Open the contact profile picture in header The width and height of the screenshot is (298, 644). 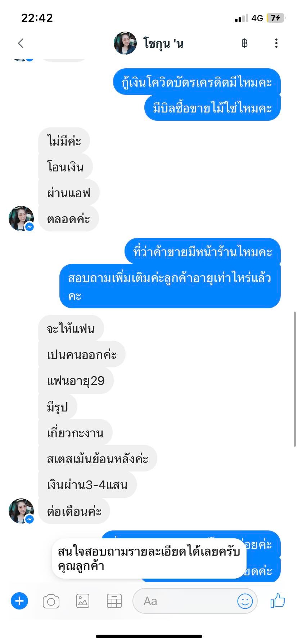125,43
